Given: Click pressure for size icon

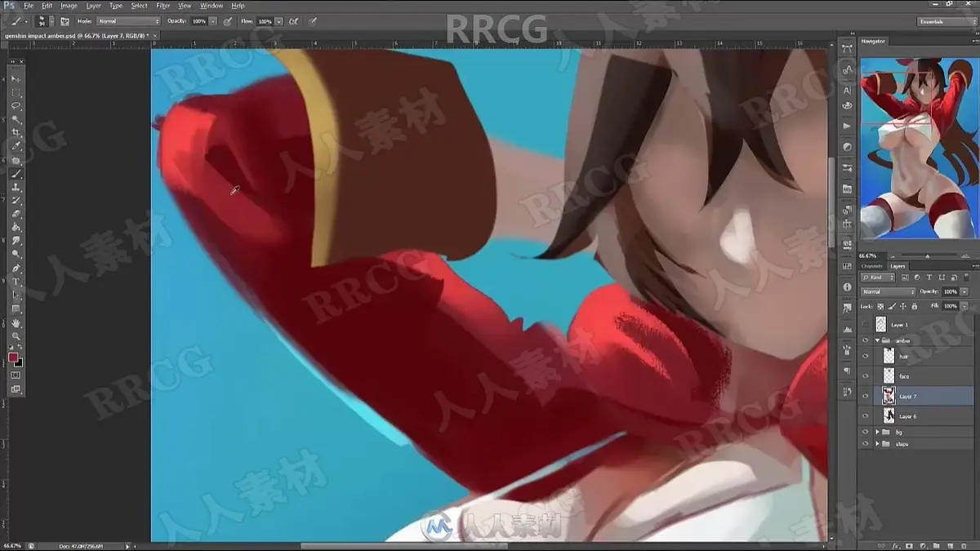Looking at the screenshot, I should point(313,21).
